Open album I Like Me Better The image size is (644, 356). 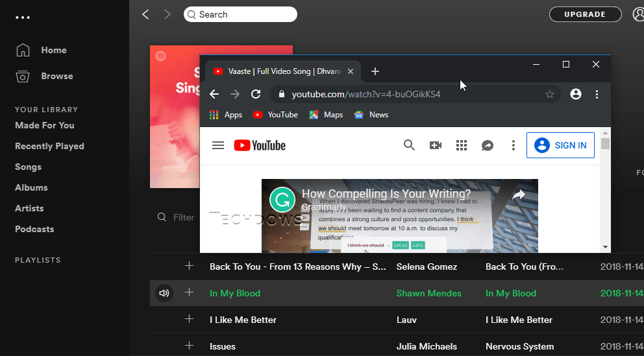click(x=519, y=320)
